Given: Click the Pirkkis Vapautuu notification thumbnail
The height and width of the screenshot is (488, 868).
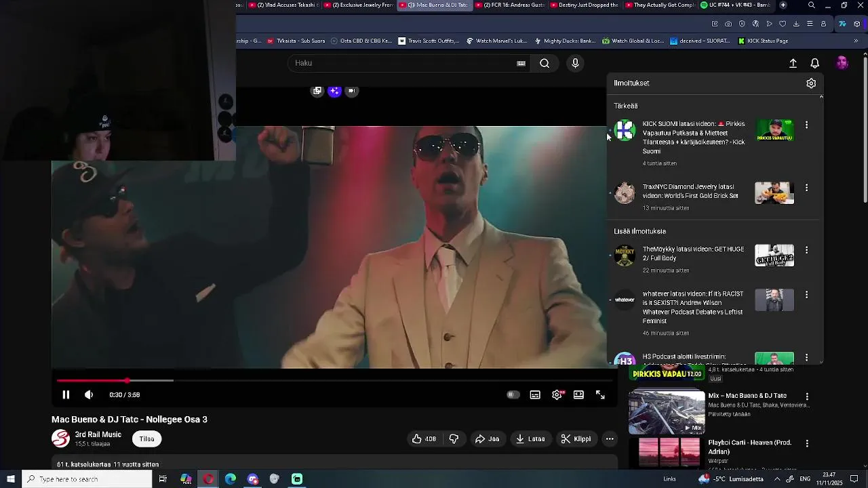Looking at the screenshot, I should point(774,130).
